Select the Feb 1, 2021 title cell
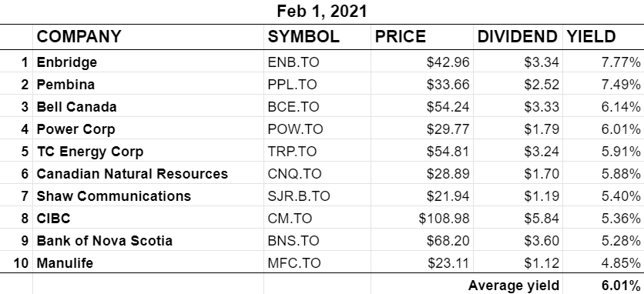The image size is (644, 294). click(x=322, y=12)
